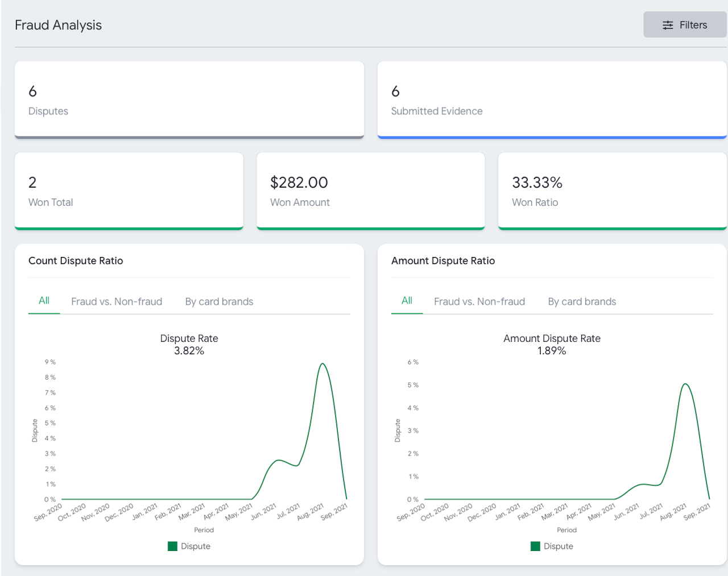This screenshot has width=728, height=576.
Task: Click the Filters sliders icon
Action: pyautogui.click(x=668, y=25)
